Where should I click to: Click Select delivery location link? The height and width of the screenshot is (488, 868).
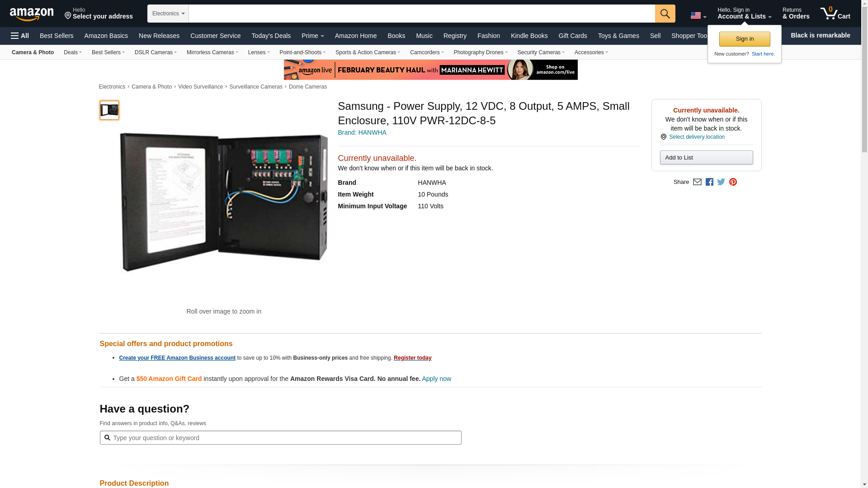(x=697, y=137)
